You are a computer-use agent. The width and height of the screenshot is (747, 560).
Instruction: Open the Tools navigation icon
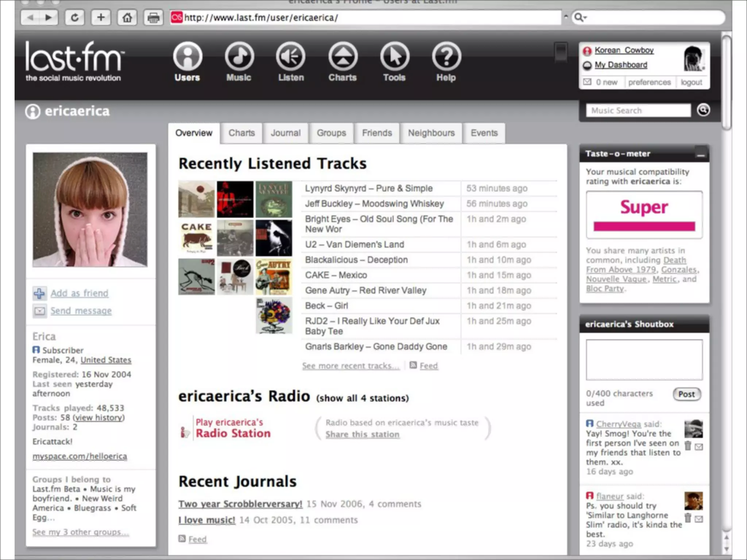click(395, 57)
